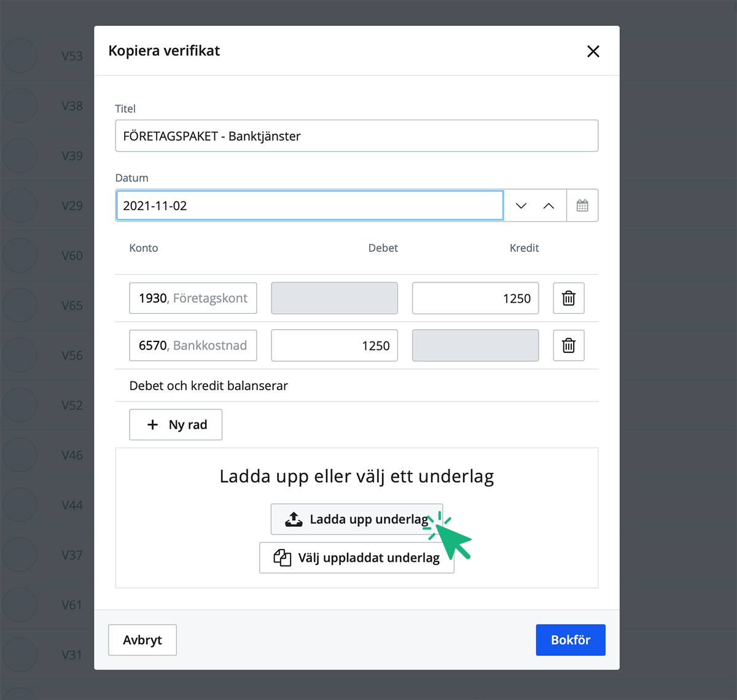Viewport: 737px width, 700px height.
Task: Click the up chevron to increase the date
Action: point(549,205)
